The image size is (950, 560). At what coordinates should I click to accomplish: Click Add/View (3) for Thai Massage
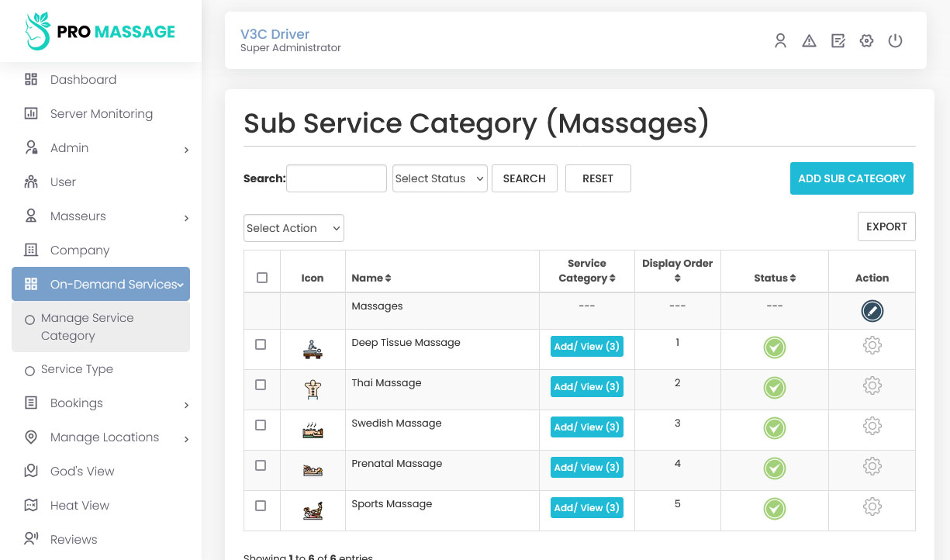587,387
